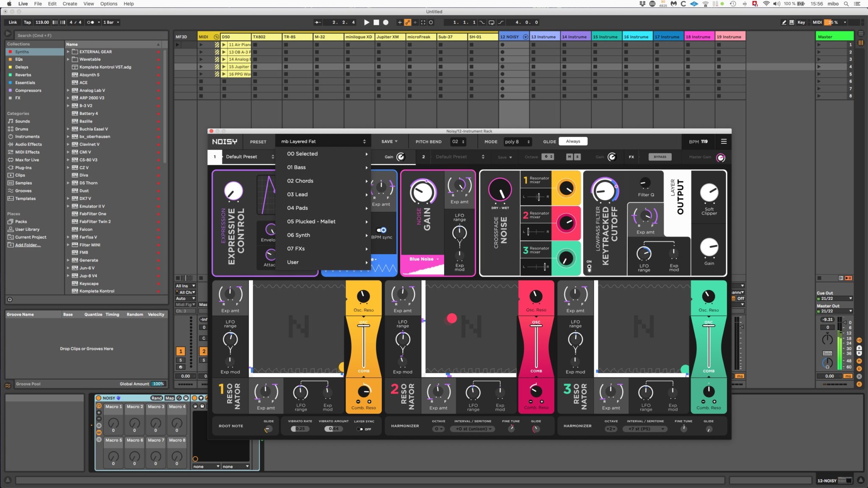Image resolution: width=868 pixels, height=488 pixels.
Task: Click the Map button on NOISY rack
Action: pyautogui.click(x=170, y=398)
